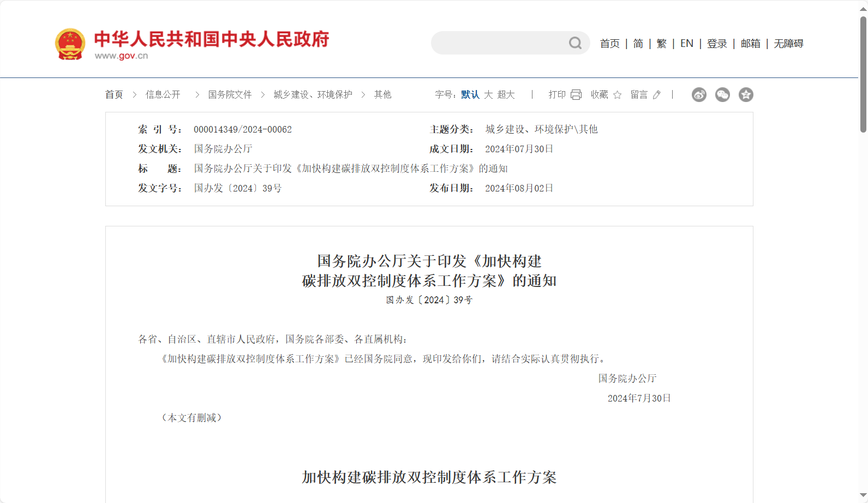Screen dimensions: 868x503
Task: Click in the search input field
Action: pos(499,43)
